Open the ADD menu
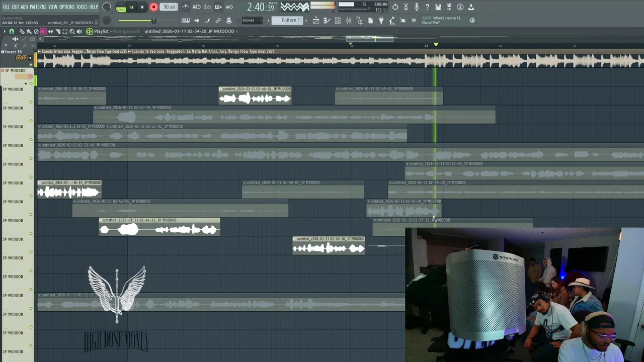 [x=24, y=7]
